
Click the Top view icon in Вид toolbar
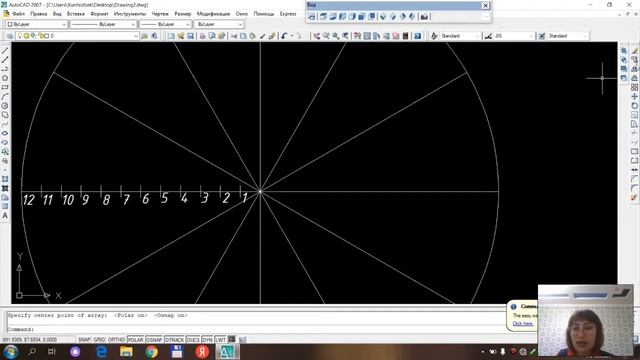pos(323,17)
